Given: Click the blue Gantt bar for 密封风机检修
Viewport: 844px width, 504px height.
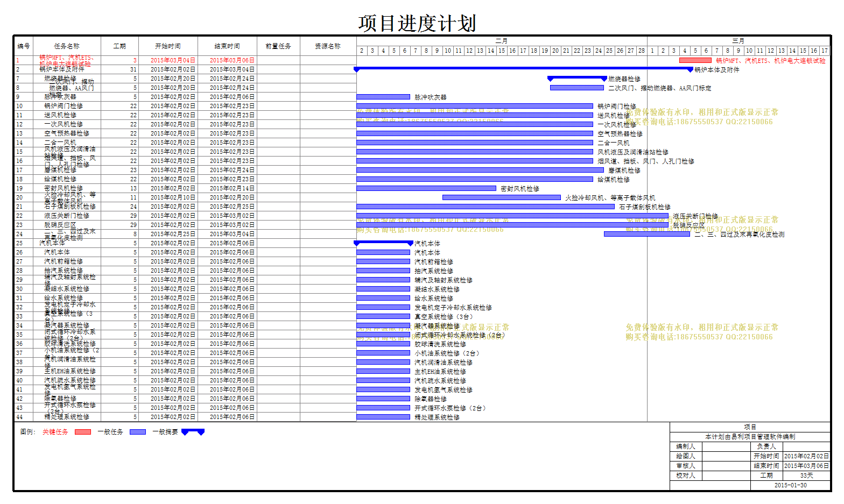Looking at the screenshot, I should [426, 188].
